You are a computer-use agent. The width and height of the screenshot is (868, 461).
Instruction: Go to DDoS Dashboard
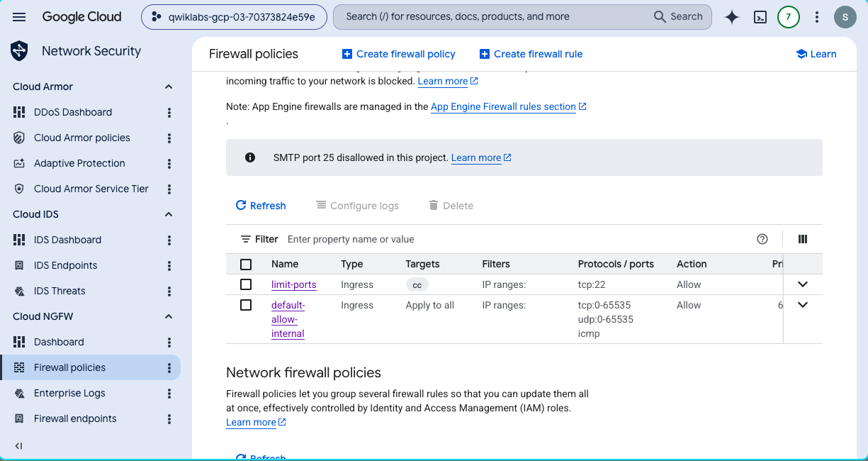point(73,112)
